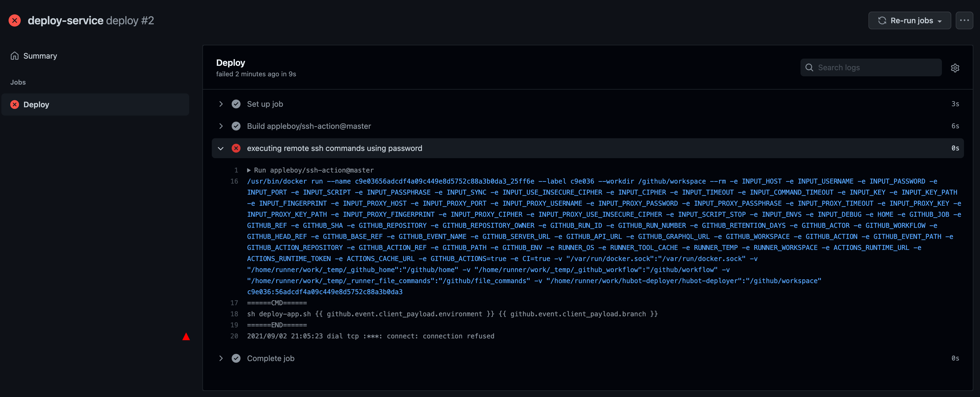The width and height of the screenshot is (980, 397).
Task: Click the 'connection refused' error log line
Action: [371, 336]
